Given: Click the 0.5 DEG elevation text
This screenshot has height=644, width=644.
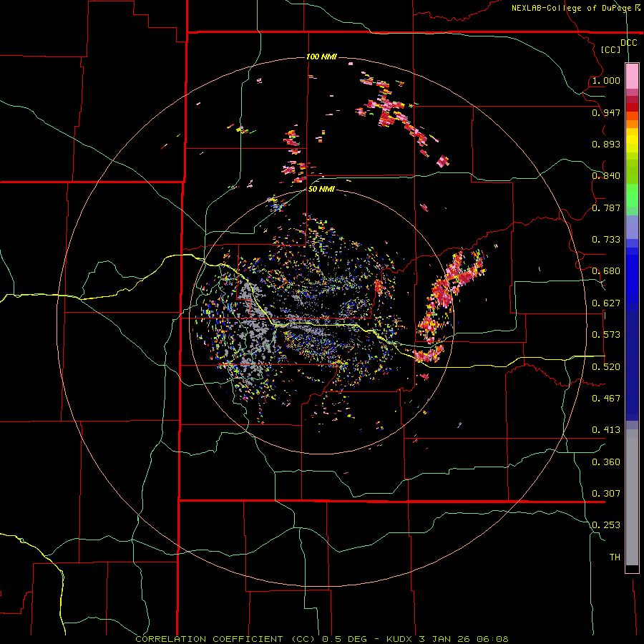Looking at the screenshot, I should click(344, 639).
